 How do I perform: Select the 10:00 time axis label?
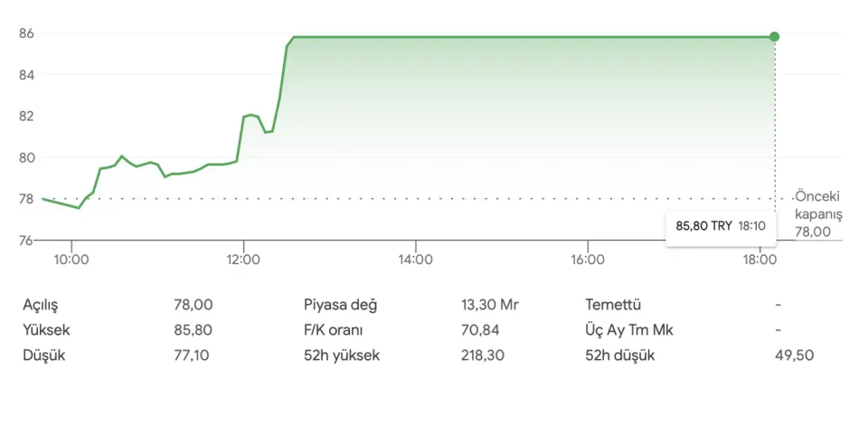point(71,260)
